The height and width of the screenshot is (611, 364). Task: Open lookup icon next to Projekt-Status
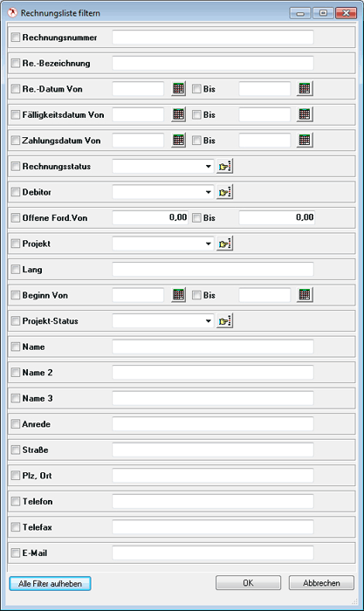tap(225, 321)
